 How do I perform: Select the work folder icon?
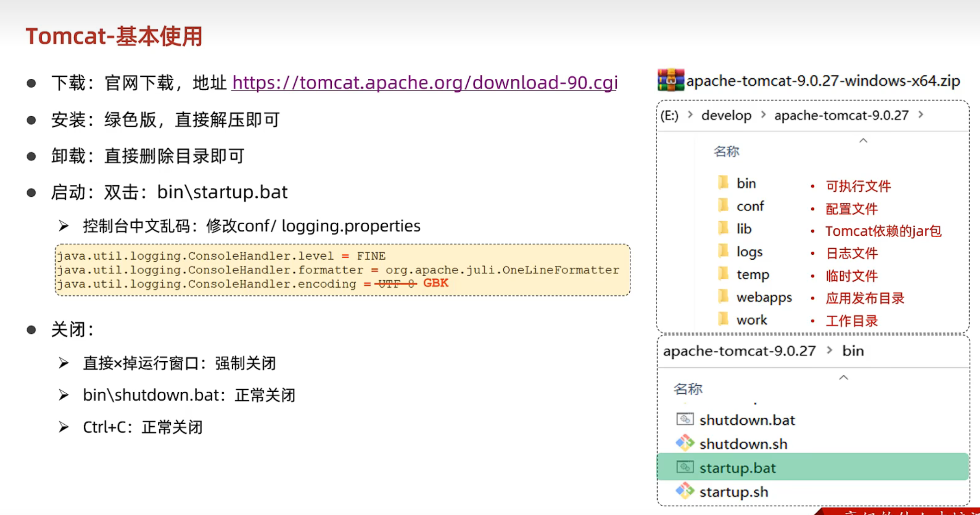coord(723,319)
